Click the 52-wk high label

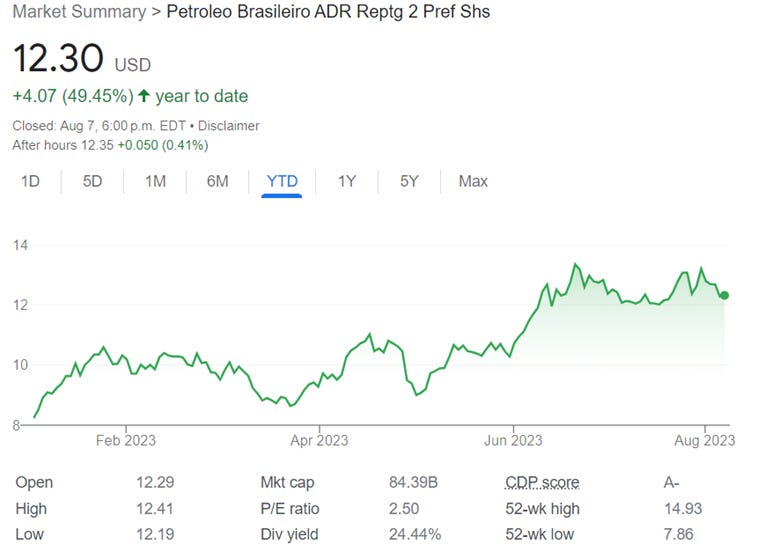point(542,509)
